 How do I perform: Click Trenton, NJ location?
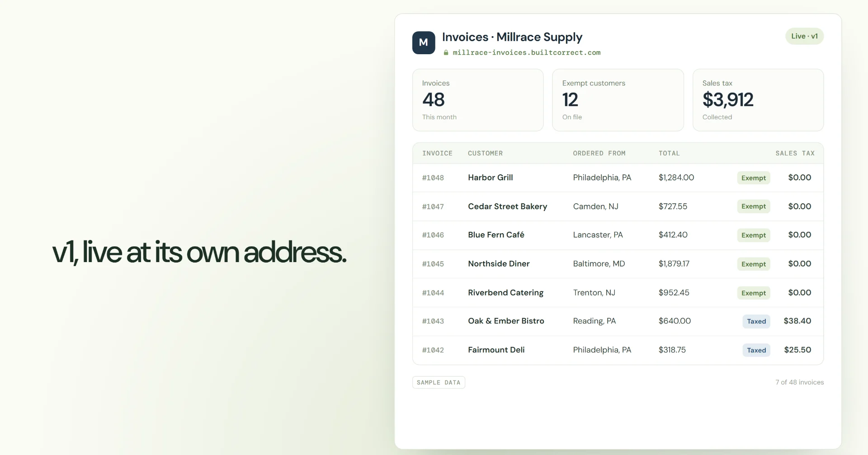click(x=594, y=293)
